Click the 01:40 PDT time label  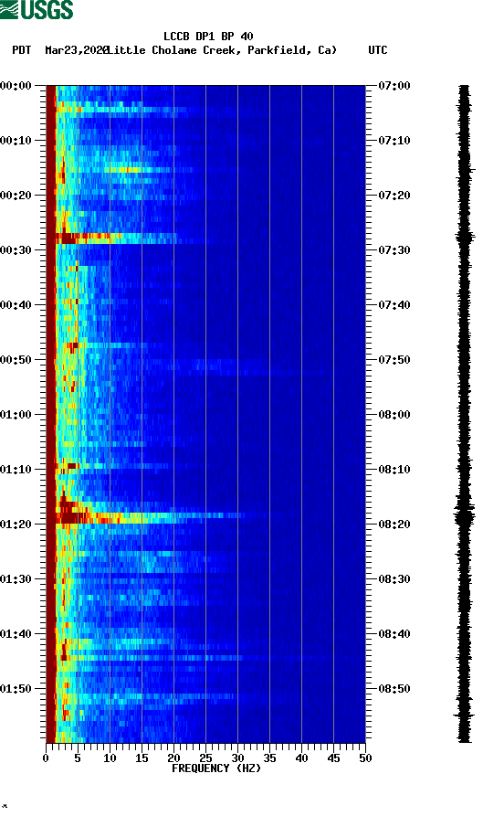point(16,634)
